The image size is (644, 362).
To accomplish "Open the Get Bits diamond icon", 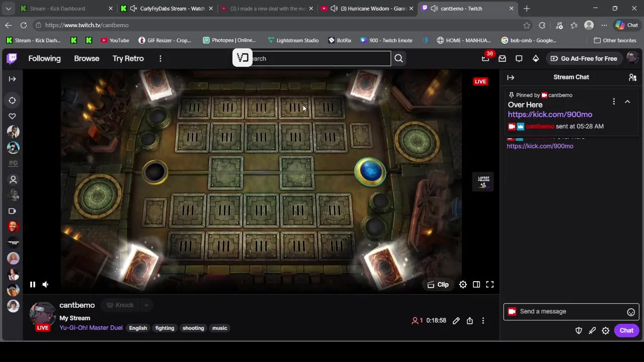I will (535, 58).
